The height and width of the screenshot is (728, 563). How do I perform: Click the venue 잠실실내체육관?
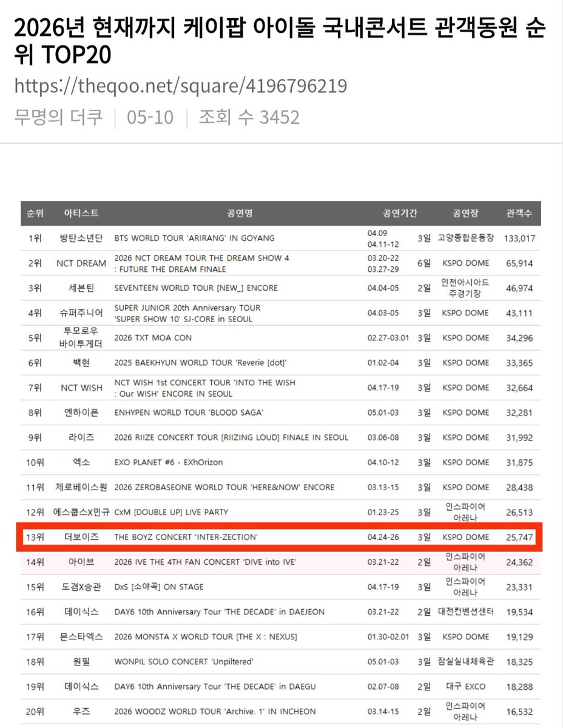(x=465, y=662)
